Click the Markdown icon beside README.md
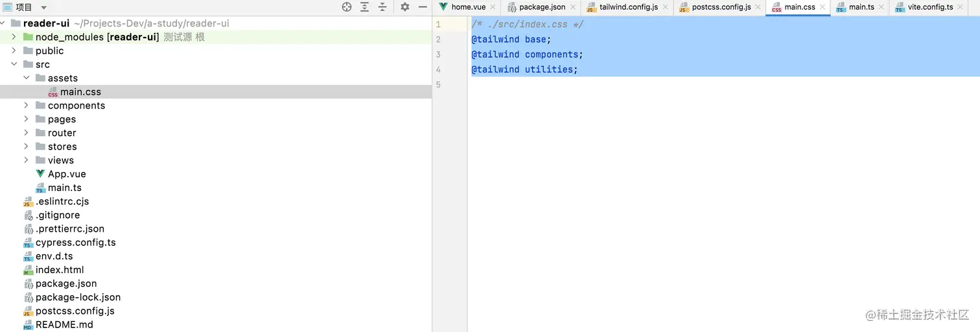This screenshot has width=980, height=332. [x=28, y=325]
